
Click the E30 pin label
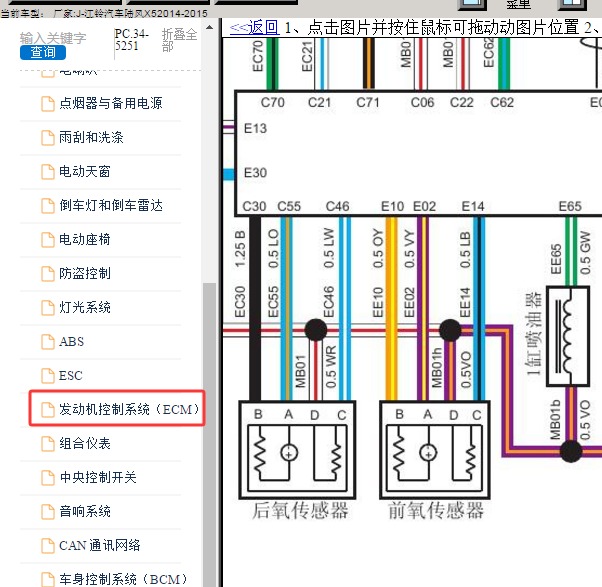255,173
